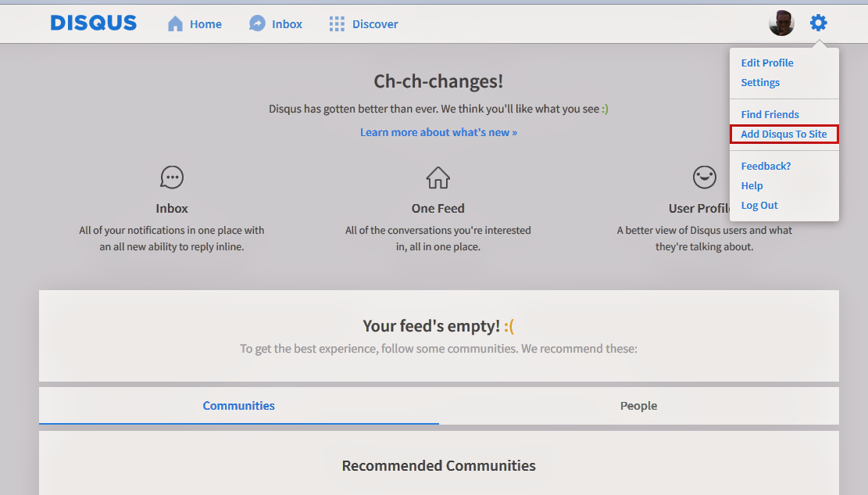The width and height of the screenshot is (868, 495).
Task: Click the Inbox speech bubble feature icon
Action: (172, 177)
